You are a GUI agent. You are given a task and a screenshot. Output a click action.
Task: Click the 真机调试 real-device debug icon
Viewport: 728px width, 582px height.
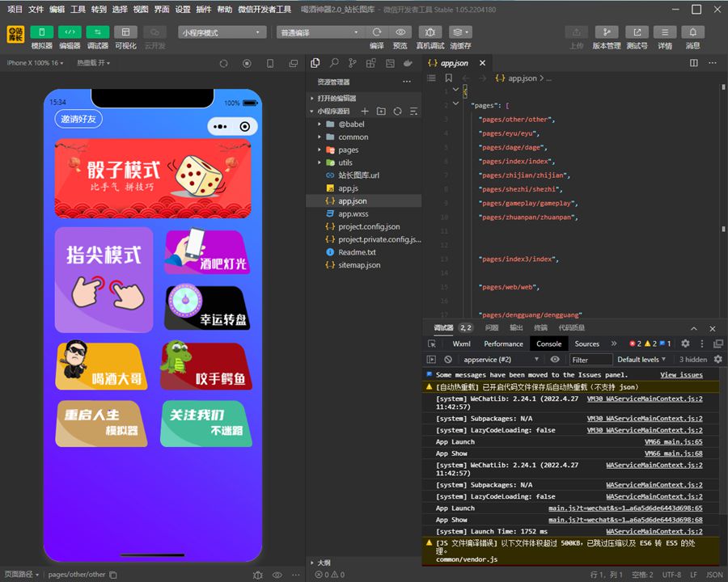[430, 32]
